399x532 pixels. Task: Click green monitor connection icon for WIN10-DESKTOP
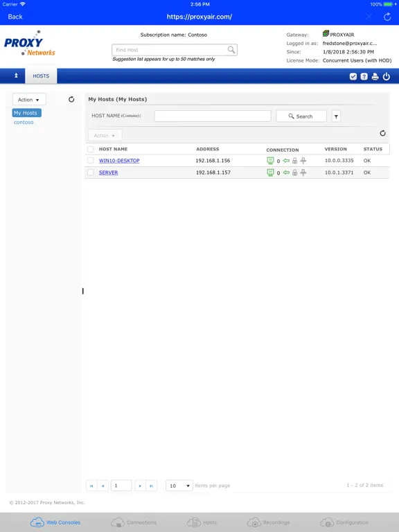(x=270, y=161)
